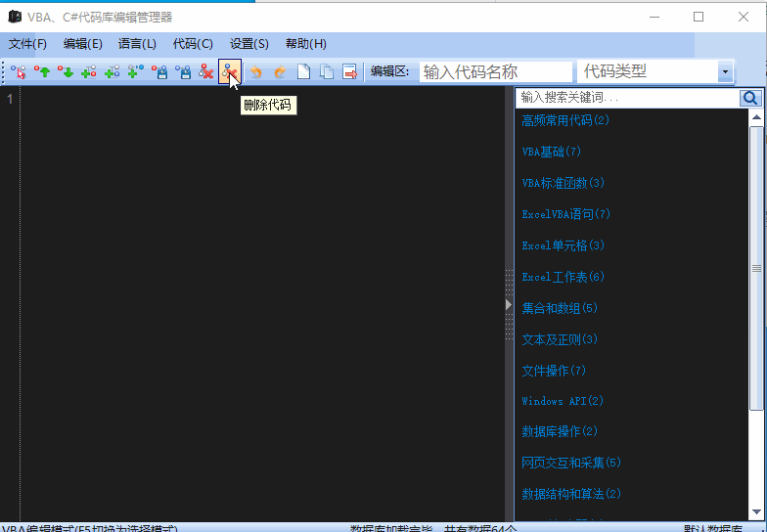This screenshot has height=532, width=767.
Task: Click the new blank document icon
Action: pos(303,72)
